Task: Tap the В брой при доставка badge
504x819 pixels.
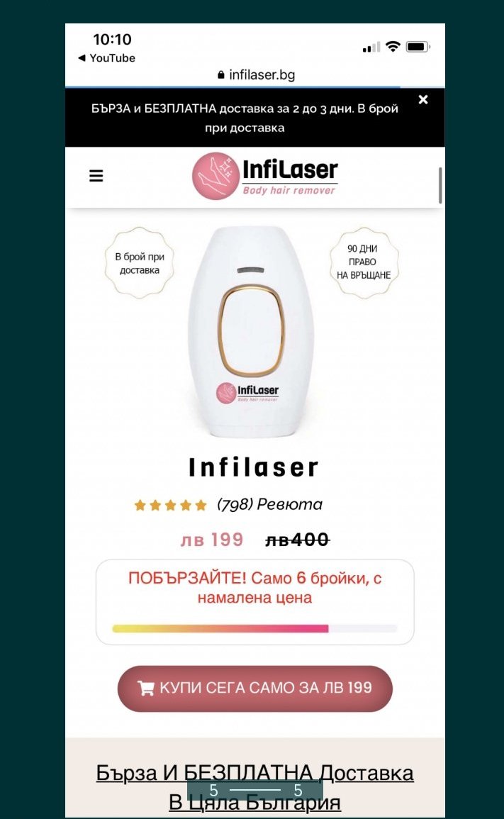Action: (x=140, y=263)
